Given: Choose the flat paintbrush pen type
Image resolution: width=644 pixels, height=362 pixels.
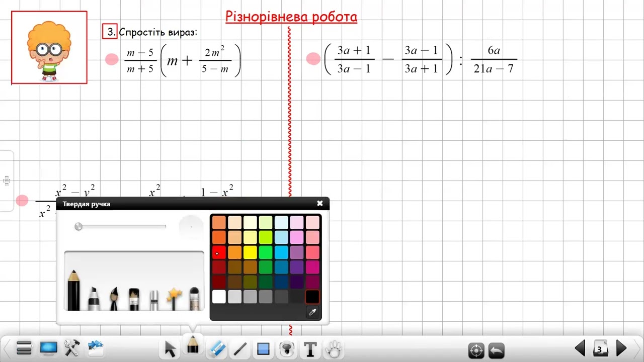Looking at the screenshot, I should click(134, 298).
